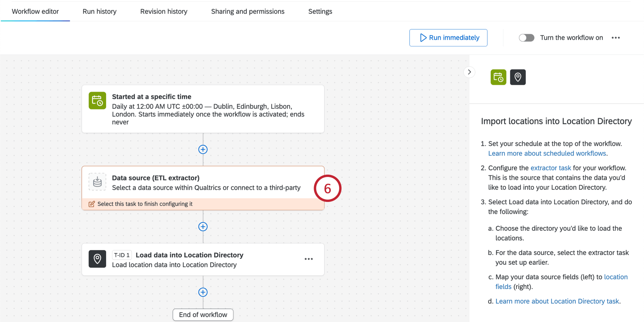Click the Load data into Location Directory icon
Viewport: 644px width, 322px height.
click(x=97, y=259)
